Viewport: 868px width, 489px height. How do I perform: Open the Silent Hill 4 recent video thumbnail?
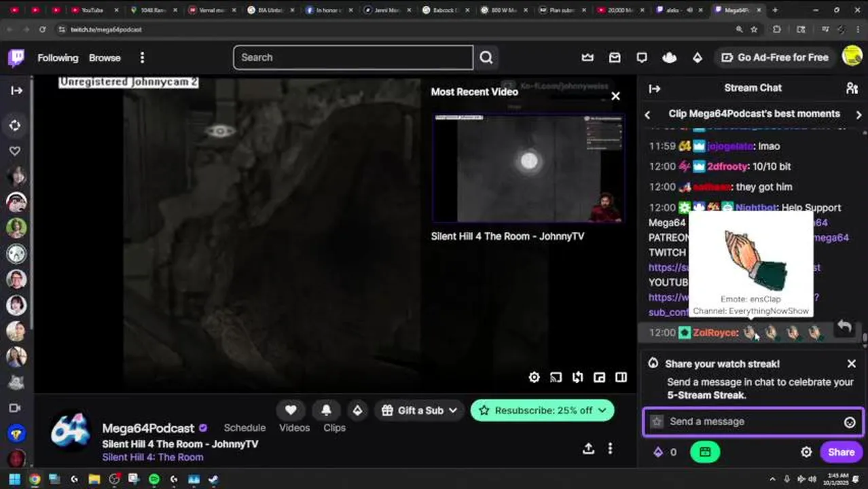528,168
